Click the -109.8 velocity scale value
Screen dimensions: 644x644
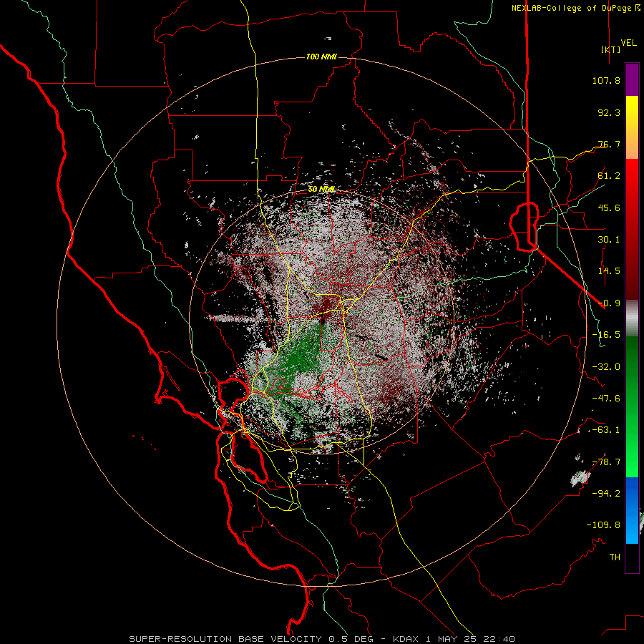(603, 525)
